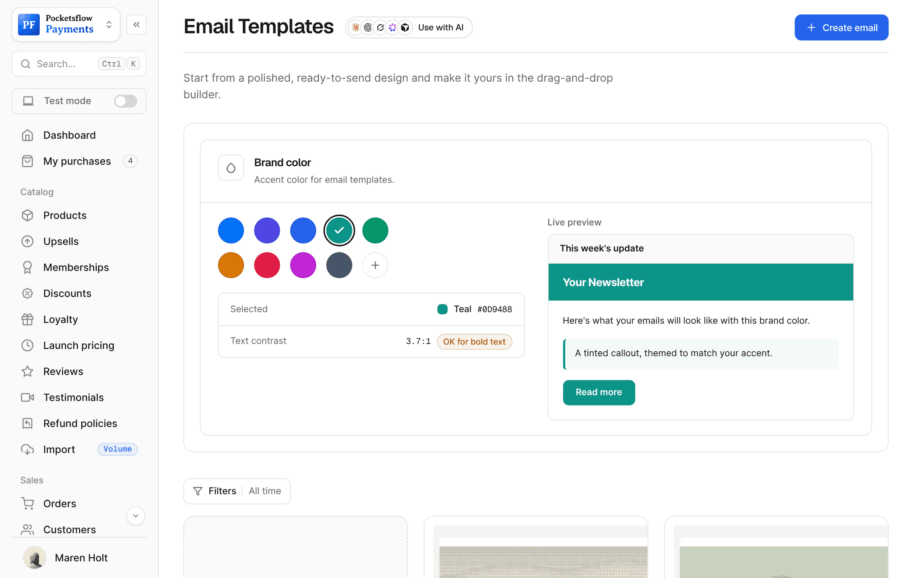This screenshot has height=578, width=924.
Task: Click the Products cube icon
Action: (28, 215)
